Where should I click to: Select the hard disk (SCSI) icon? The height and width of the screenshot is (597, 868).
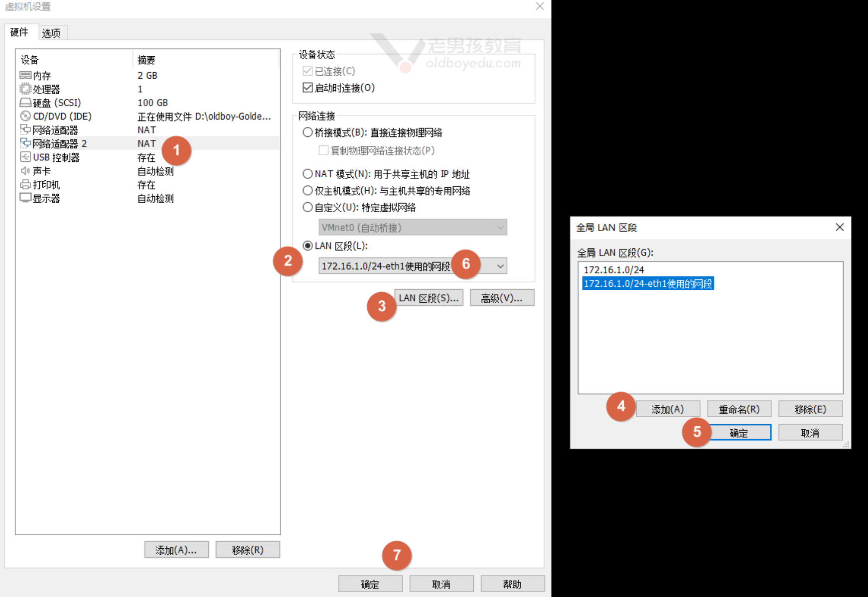click(25, 103)
